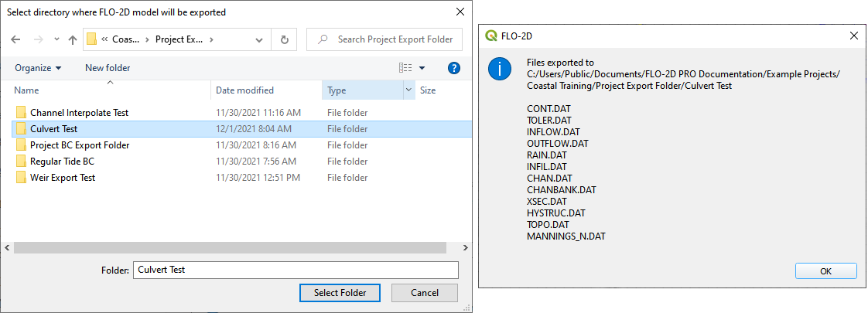Viewport: 868px width, 313px height.
Task: Click the Culvert Test folder icon
Action: 21,129
